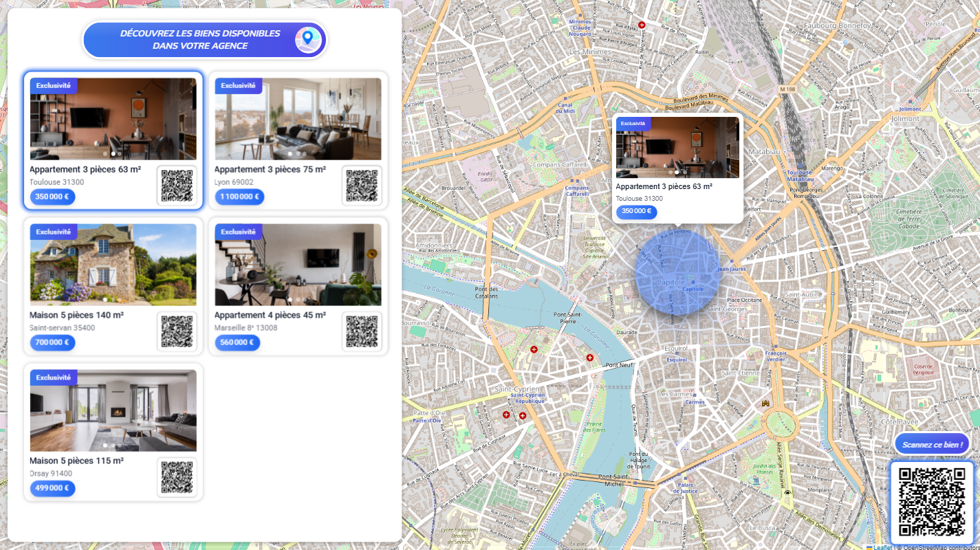Click QR code on Toulouse apartment card
The width and height of the screenshot is (980, 550).
pyautogui.click(x=177, y=186)
